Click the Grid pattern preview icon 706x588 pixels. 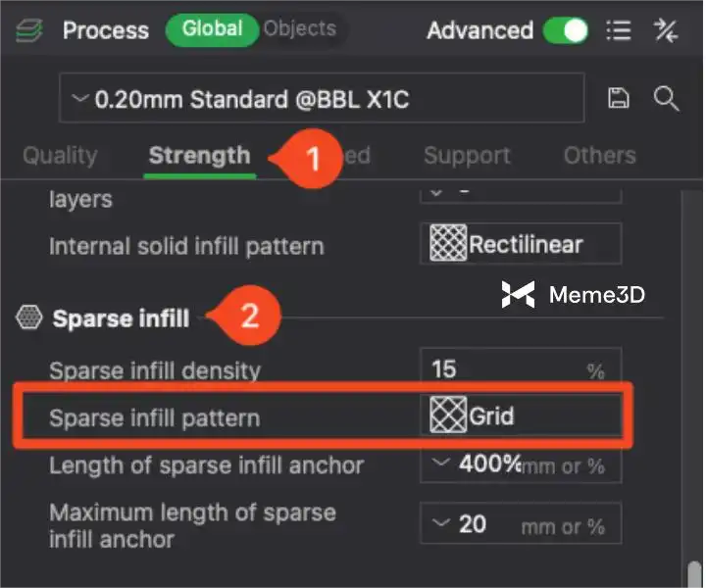click(x=448, y=416)
